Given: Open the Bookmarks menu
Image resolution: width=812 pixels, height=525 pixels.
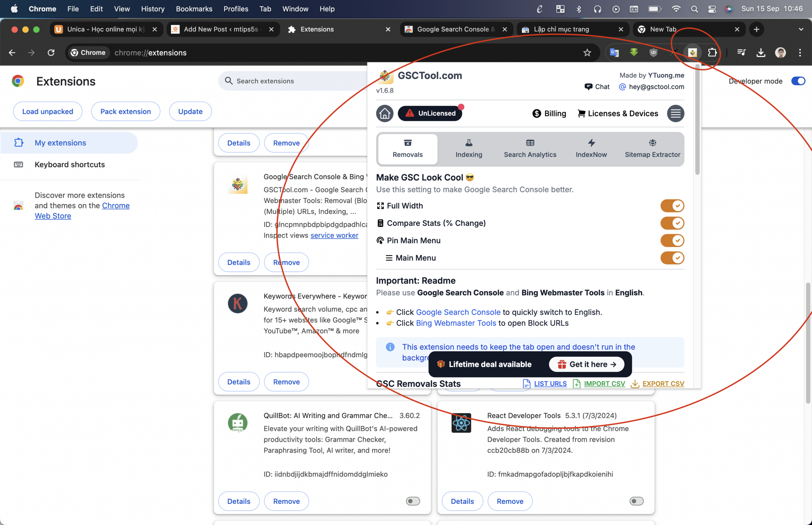Looking at the screenshot, I should [x=194, y=9].
